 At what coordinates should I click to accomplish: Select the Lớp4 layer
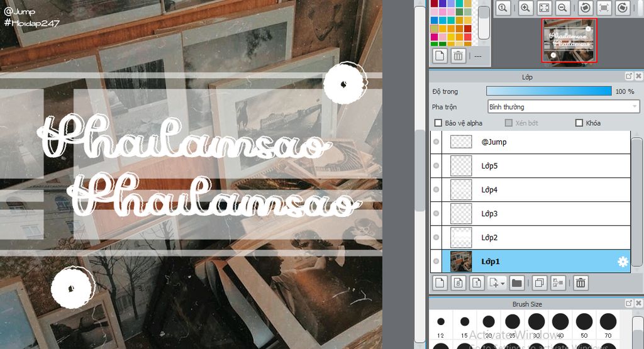pos(536,190)
